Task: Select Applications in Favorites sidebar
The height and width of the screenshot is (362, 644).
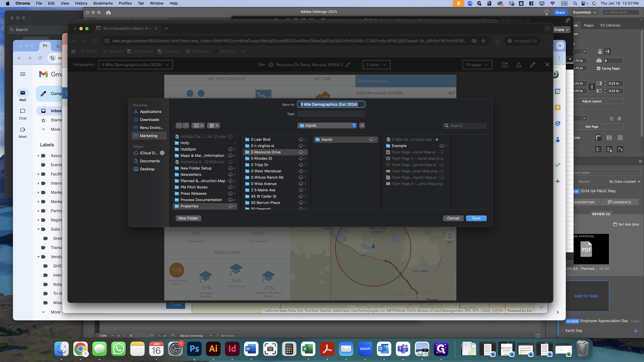Action: tap(149, 112)
